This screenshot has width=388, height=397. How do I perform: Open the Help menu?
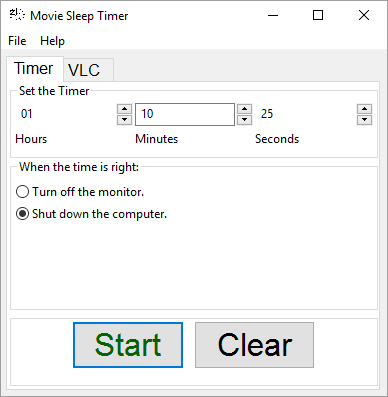tap(52, 41)
